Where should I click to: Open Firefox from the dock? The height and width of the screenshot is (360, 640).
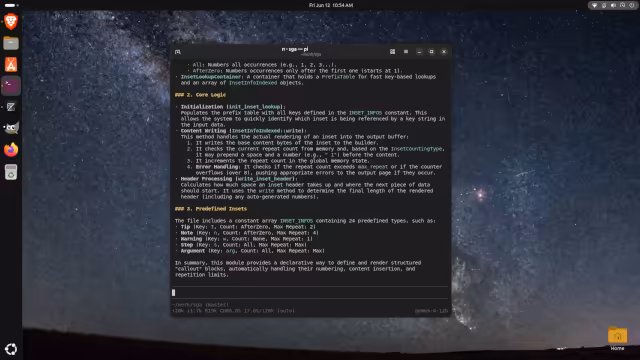(11, 150)
